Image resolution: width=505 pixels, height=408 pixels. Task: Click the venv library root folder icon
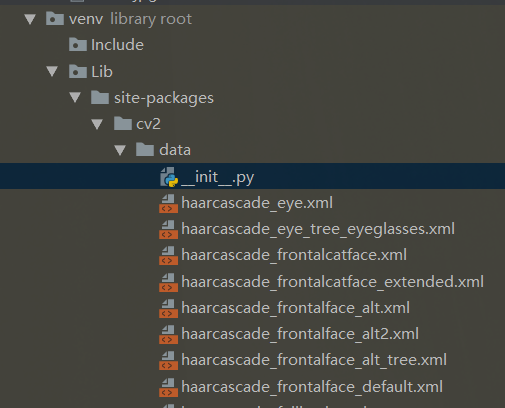pos(55,19)
